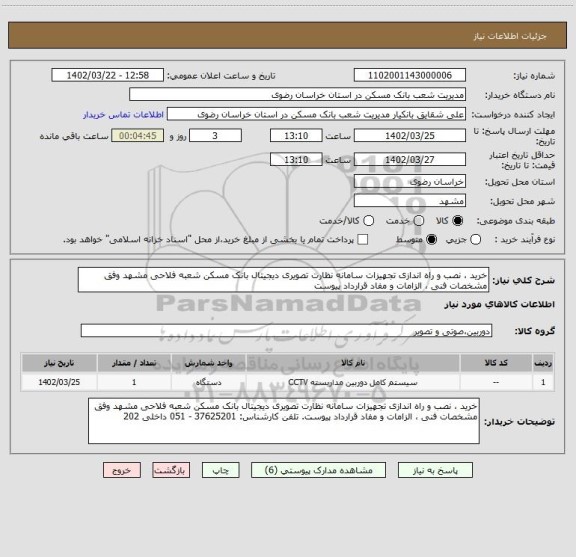576x557 pixels.
Task: Select the خدمت radio button
Action: tap(419, 221)
